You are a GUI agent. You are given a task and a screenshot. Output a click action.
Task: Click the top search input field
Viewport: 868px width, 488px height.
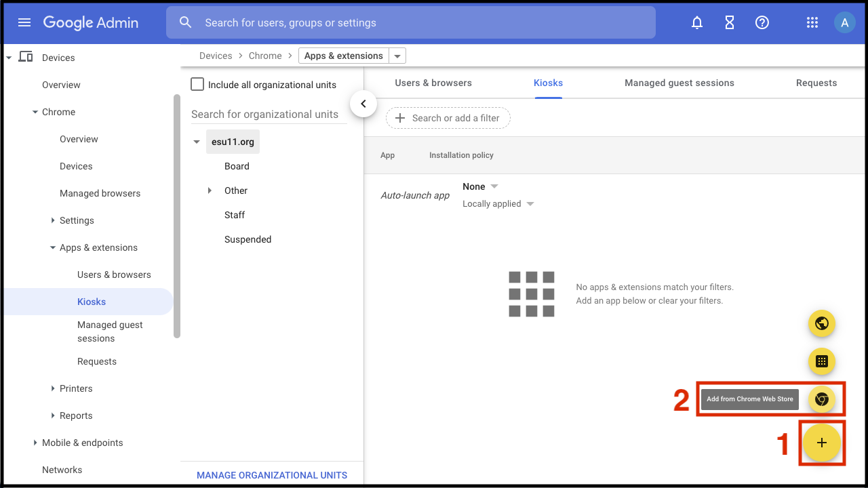410,22
